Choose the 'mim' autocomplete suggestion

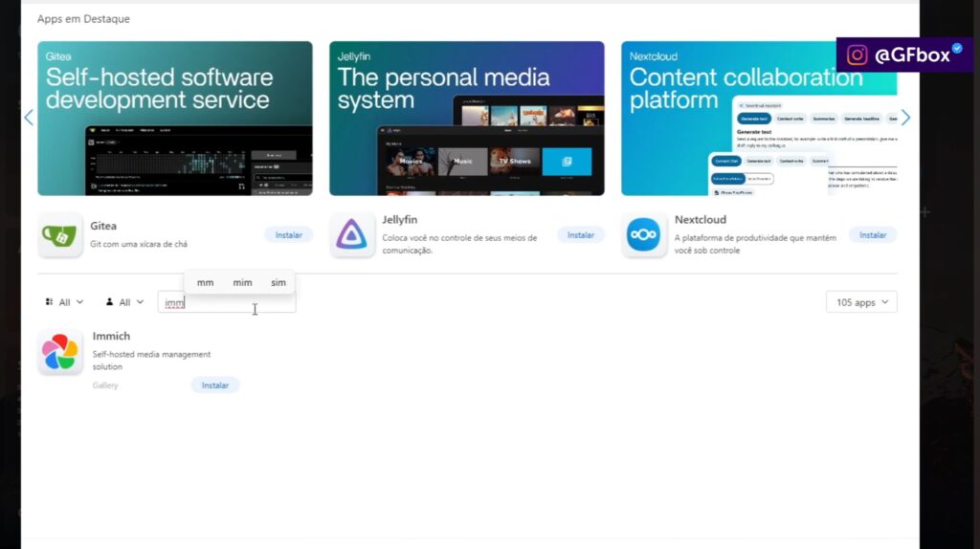tap(242, 283)
